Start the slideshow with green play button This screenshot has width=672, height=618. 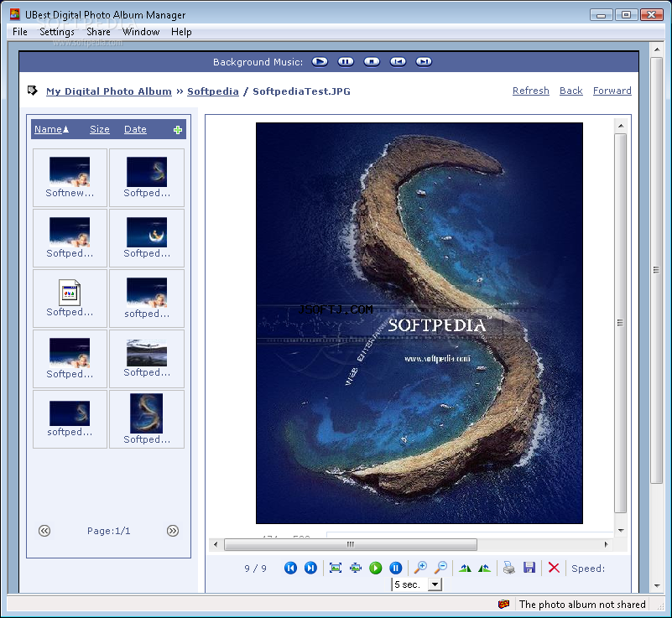pyautogui.click(x=375, y=568)
